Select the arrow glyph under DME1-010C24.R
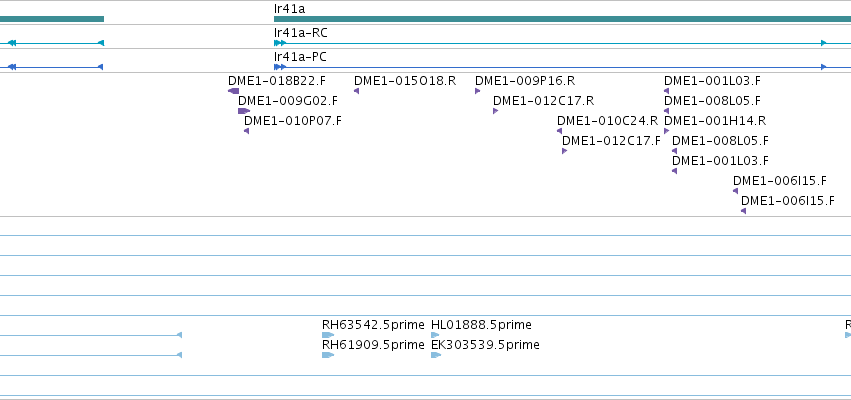 (560, 131)
